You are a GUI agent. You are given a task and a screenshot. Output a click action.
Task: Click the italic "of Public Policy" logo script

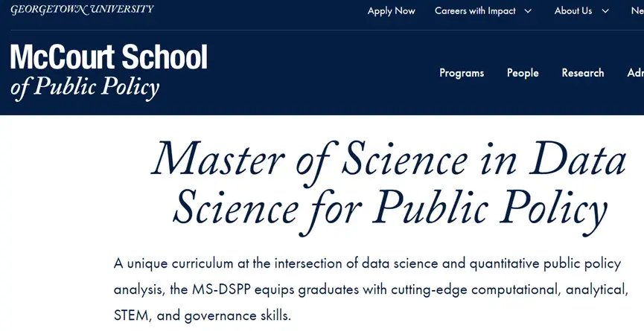85,89
